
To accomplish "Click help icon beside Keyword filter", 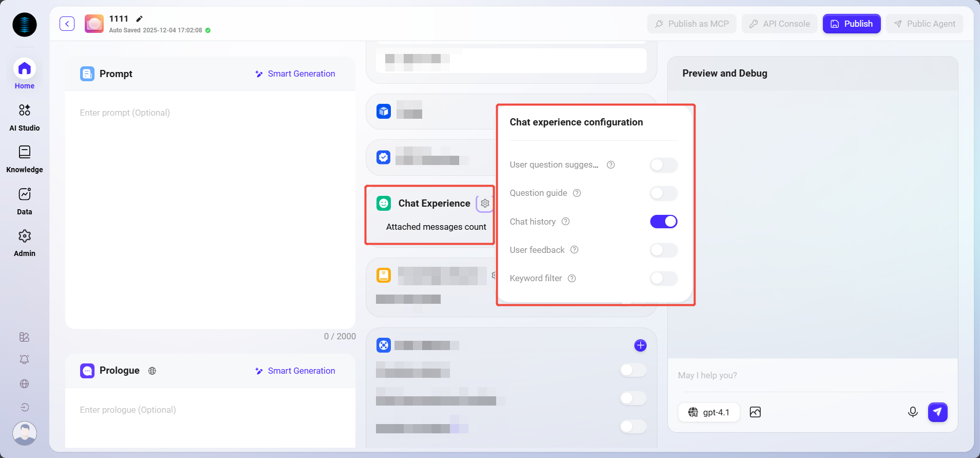I will point(572,279).
